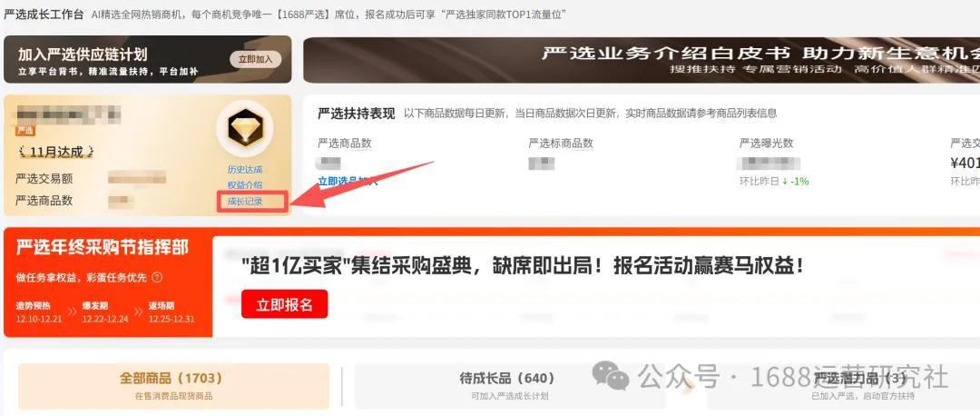Viewport: 980px width, 416px height.
Task: Click the gold diamond badge icon
Action: pos(244,128)
